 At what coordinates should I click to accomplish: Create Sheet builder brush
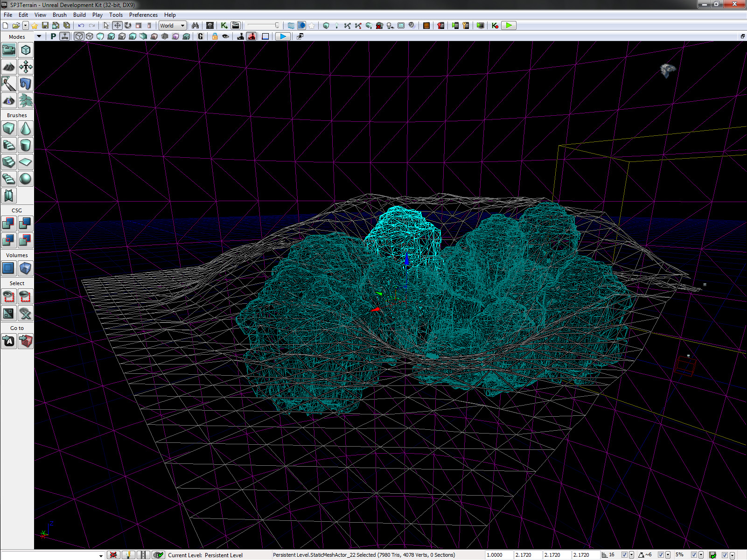click(x=26, y=162)
